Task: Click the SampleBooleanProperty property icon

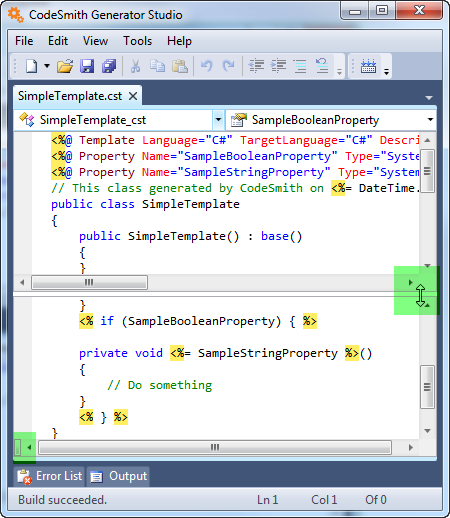Action: [239, 120]
